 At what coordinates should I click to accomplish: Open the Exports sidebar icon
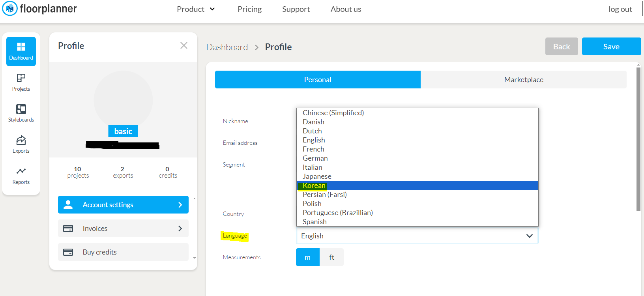21,144
